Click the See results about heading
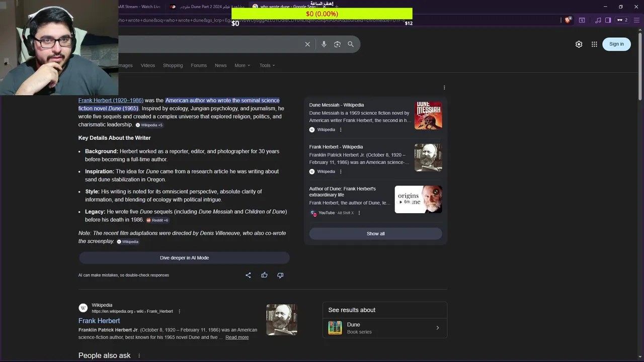Viewport: 644px width, 362px height. (352, 310)
